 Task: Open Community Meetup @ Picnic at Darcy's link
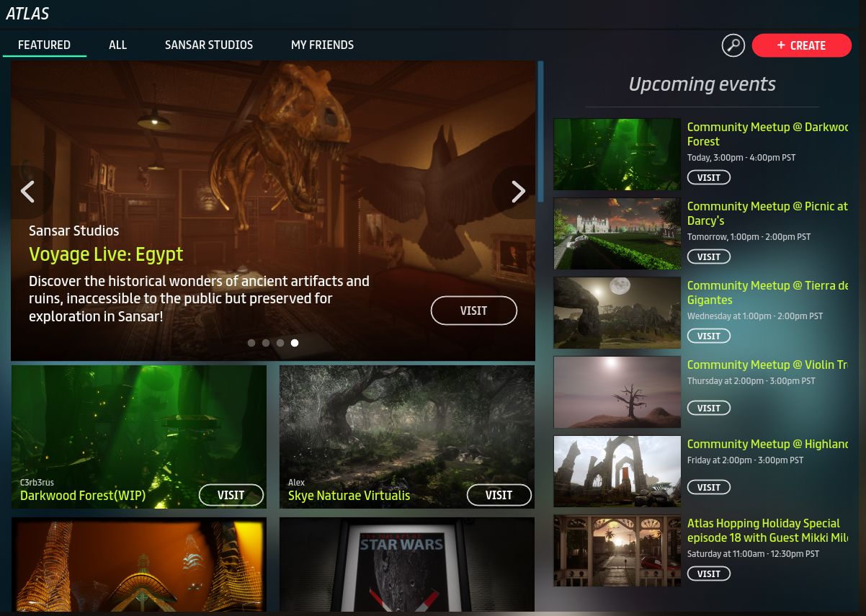(x=767, y=213)
